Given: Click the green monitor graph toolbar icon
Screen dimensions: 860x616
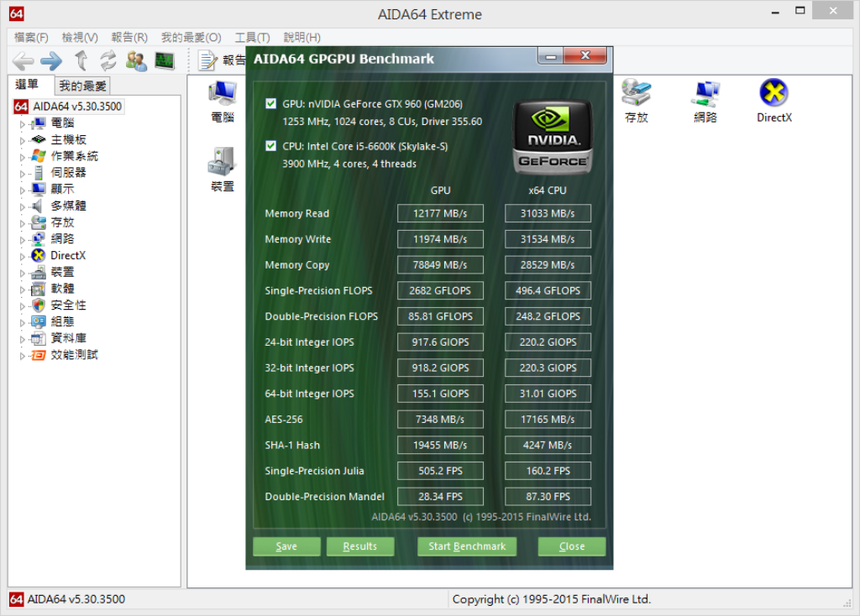Looking at the screenshot, I should 165,60.
